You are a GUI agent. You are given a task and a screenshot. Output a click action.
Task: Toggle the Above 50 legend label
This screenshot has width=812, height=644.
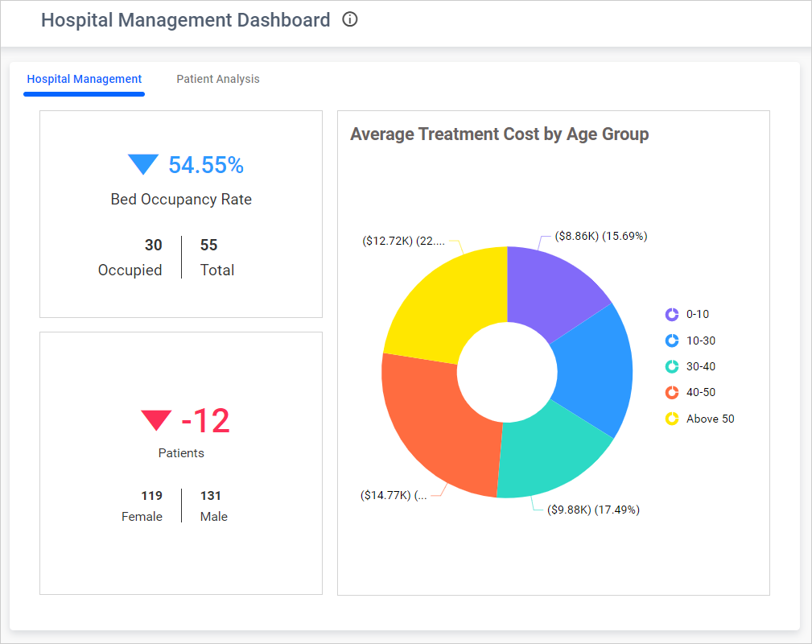coord(710,419)
